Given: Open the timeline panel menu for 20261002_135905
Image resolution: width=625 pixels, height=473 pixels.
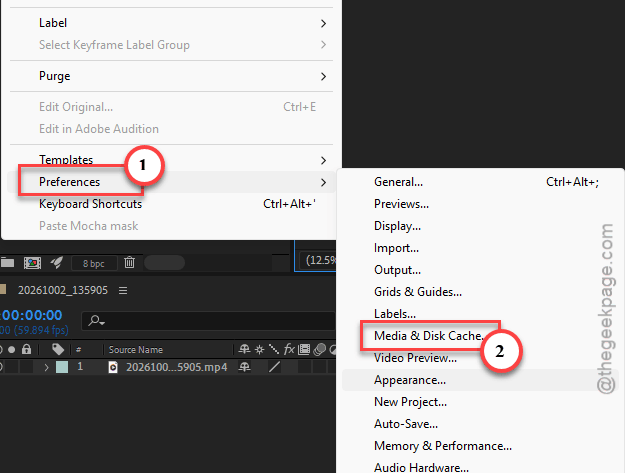Looking at the screenshot, I should tap(123, 290).
